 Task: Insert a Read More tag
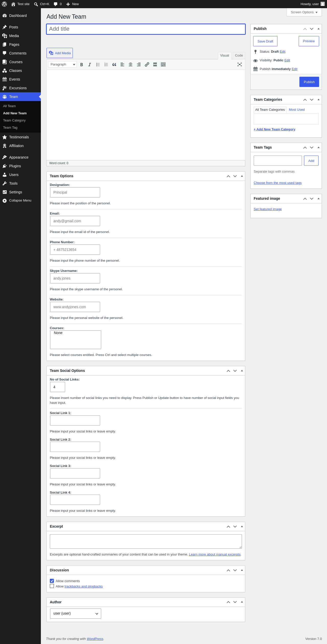tap(155, 64)
